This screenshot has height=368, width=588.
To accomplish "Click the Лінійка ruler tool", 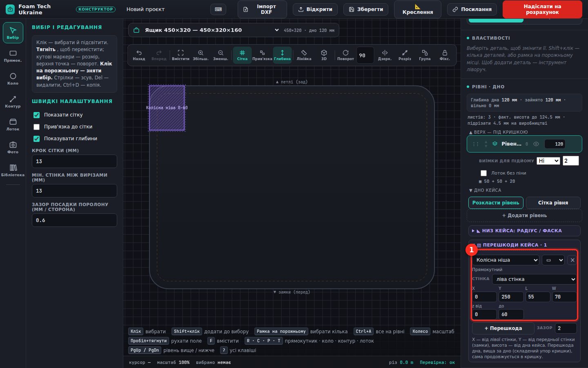I will [x=304, y=55].
